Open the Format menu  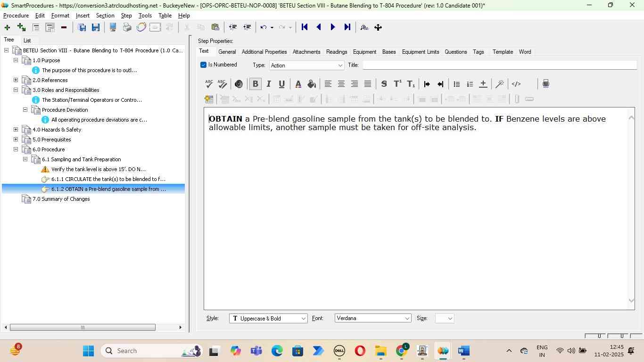point(60,16)
